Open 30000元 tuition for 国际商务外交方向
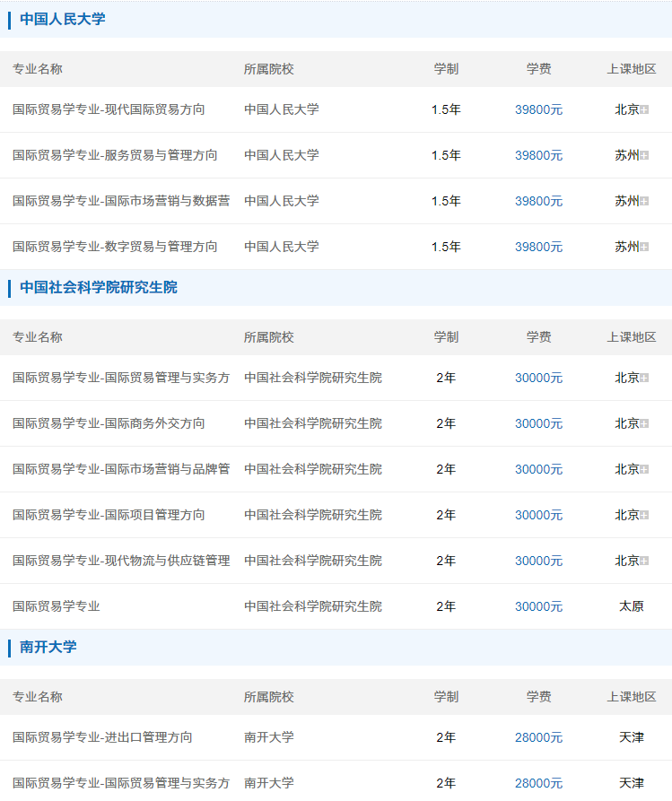Viewport: 672px width, 801px height. [538, 423]
